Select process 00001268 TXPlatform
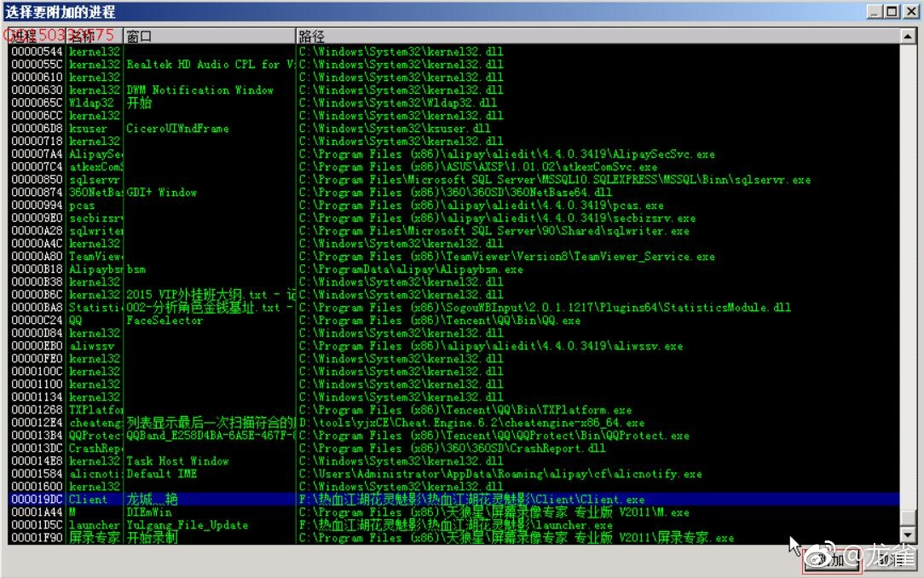The width and height of the screenshot is (924, 578). point(454,409)
